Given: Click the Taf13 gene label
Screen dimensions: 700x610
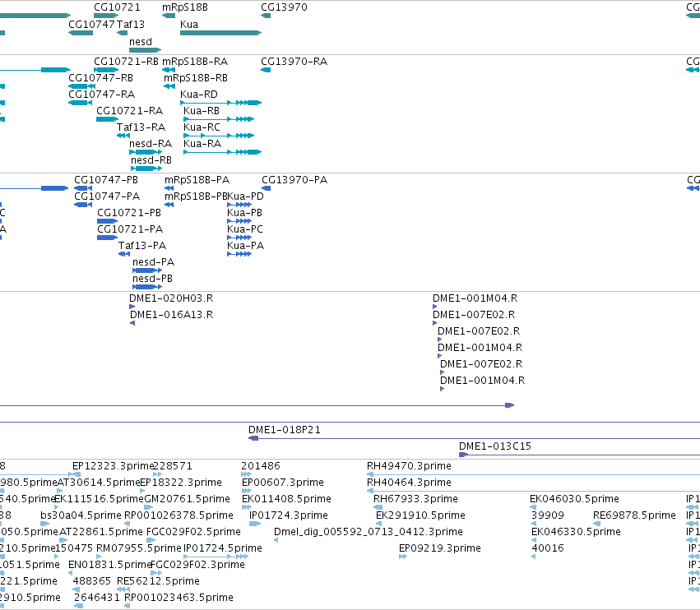Looking at the screenshot, I should pyautogui.click(x=131, y=24).
